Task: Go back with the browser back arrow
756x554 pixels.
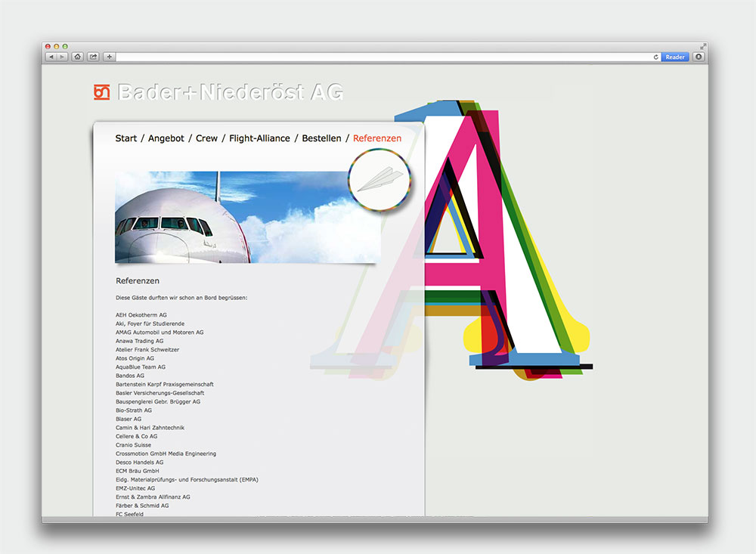Action: click(51, 57)
